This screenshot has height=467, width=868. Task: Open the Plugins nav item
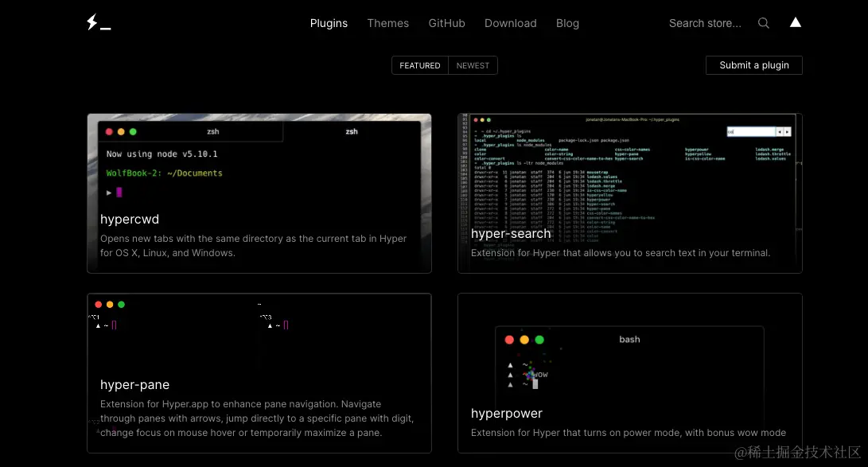click(x=329, y=23)
